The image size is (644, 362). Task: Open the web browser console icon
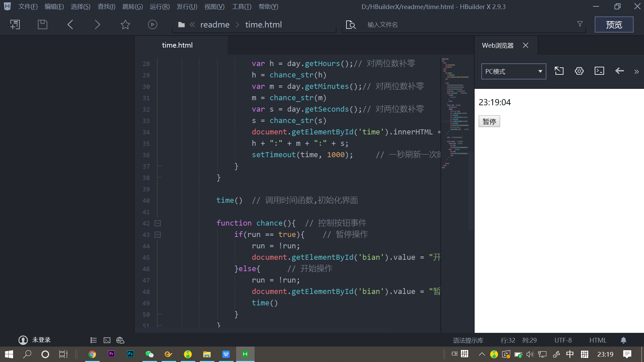coord(599,71)
